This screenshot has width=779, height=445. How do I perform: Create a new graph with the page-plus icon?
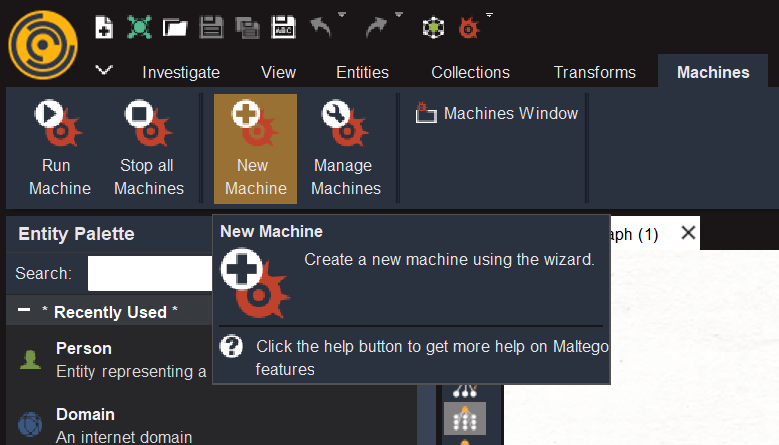104,27
